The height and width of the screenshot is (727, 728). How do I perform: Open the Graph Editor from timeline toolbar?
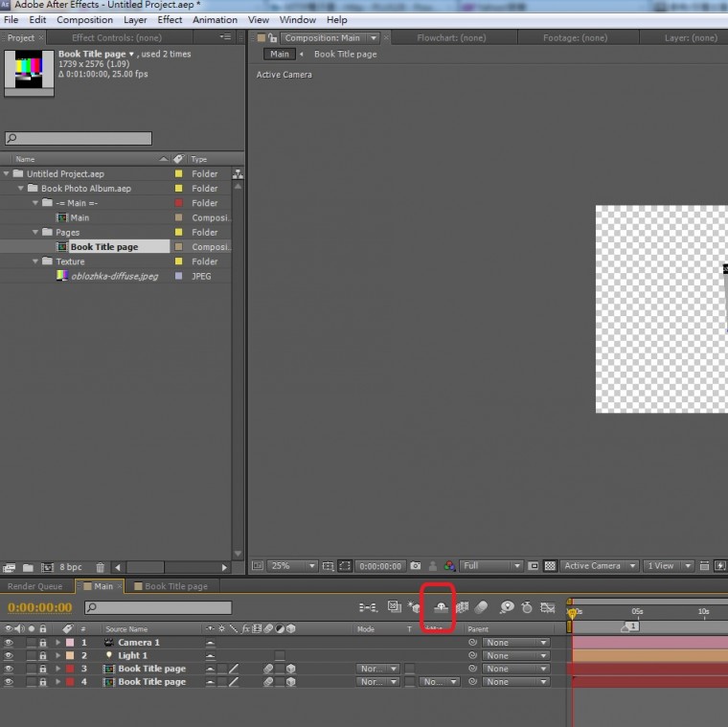[548, 607]
